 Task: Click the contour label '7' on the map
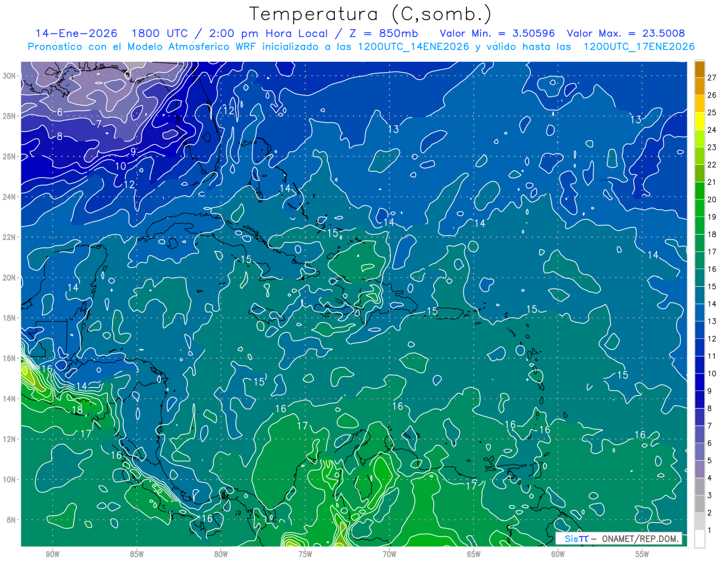tap(99, 124)
